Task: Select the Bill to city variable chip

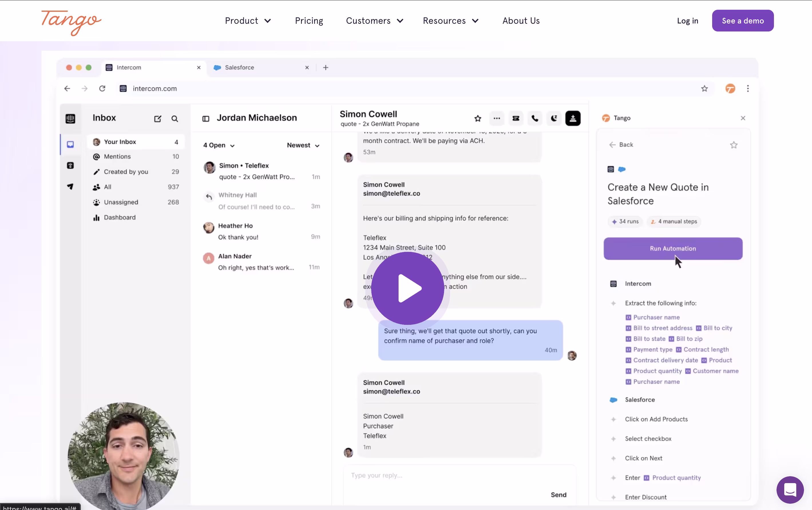Action: tap(714, 328)
